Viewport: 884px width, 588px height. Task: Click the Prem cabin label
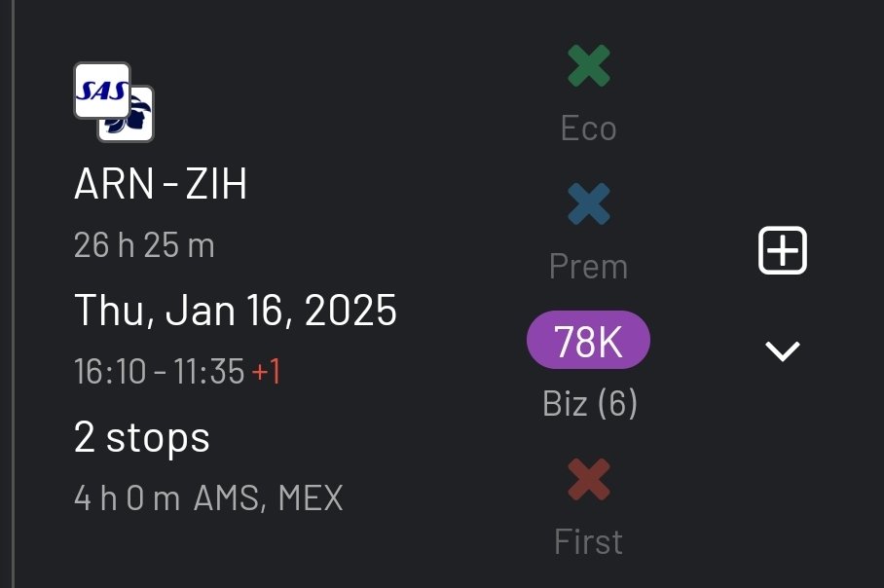589,267
